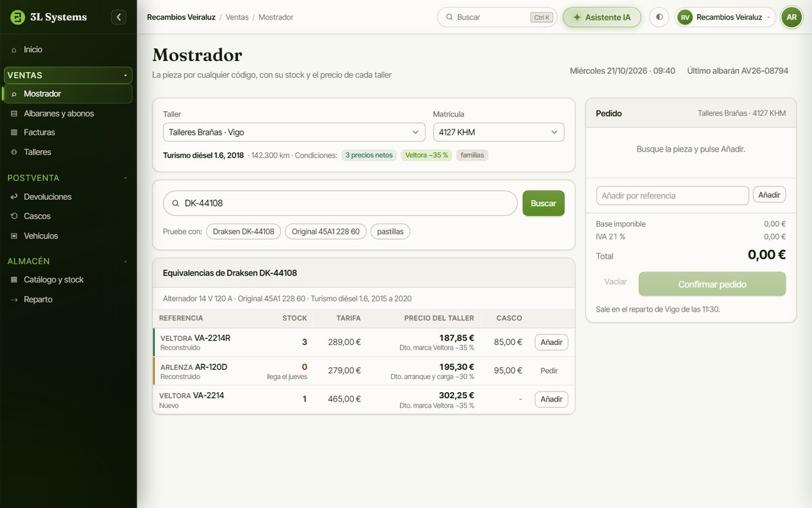Open Catálogo y stock menu item

(x=68, y=280)
